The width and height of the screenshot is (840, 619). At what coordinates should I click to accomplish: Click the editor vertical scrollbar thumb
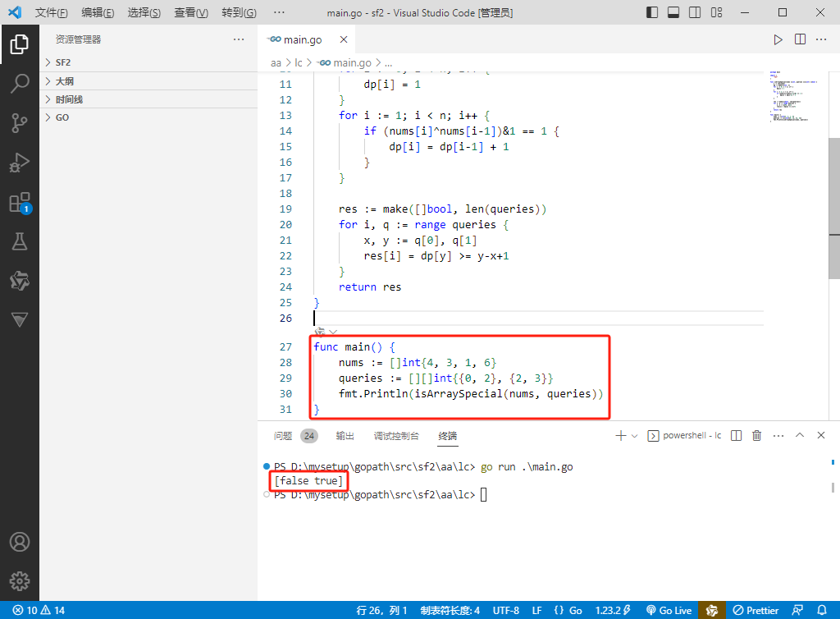[x=834, y=208]
